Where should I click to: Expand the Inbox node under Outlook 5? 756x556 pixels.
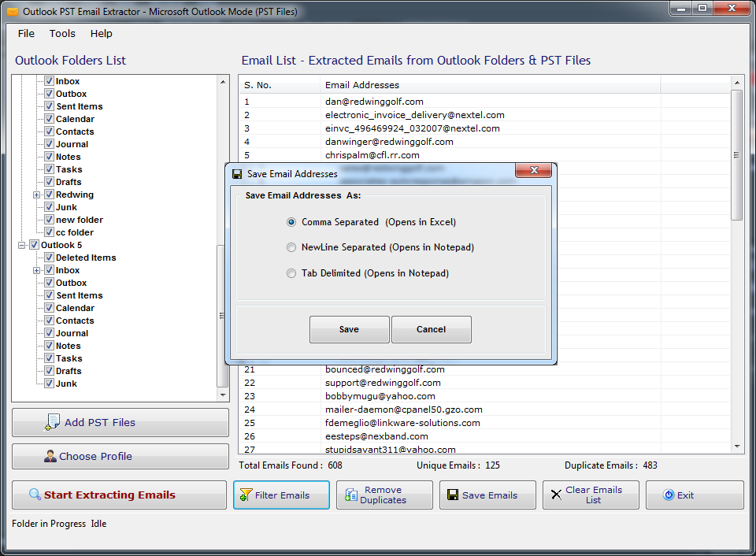[37, 271]
